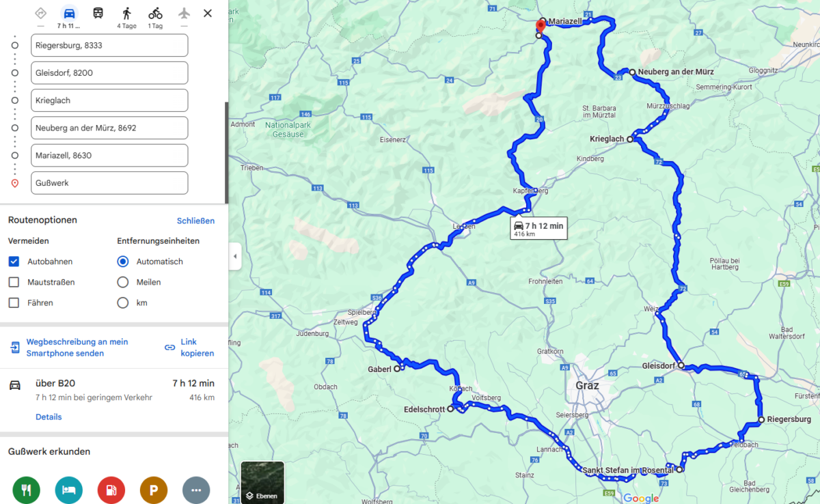Switch to public transit mode icon
This screenshot has height=504, width=820.
(x=98, y=13)
